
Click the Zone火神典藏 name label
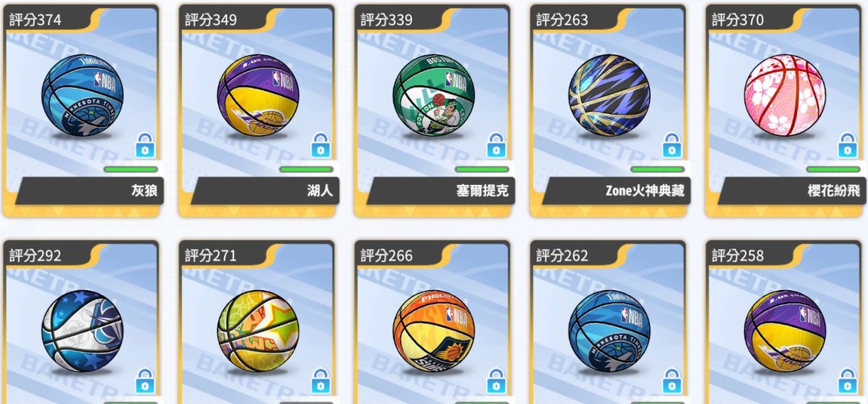pos(645,191)
